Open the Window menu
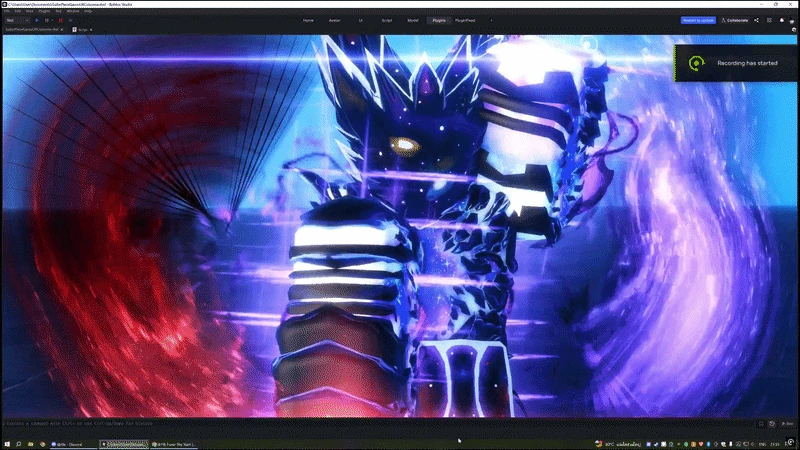 73,11
